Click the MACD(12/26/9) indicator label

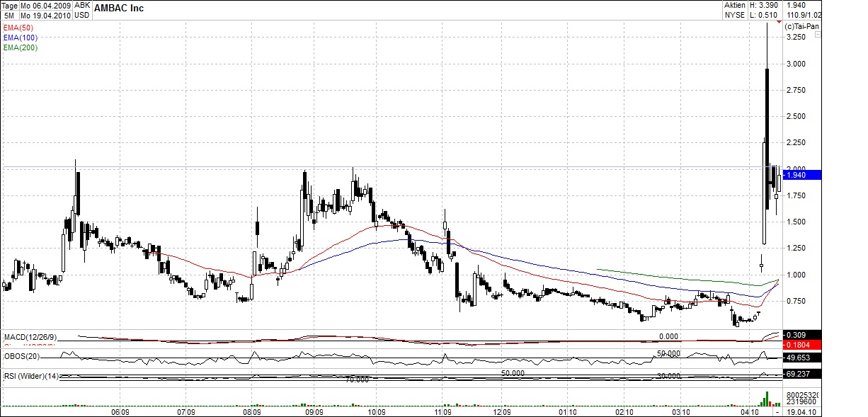30,336
